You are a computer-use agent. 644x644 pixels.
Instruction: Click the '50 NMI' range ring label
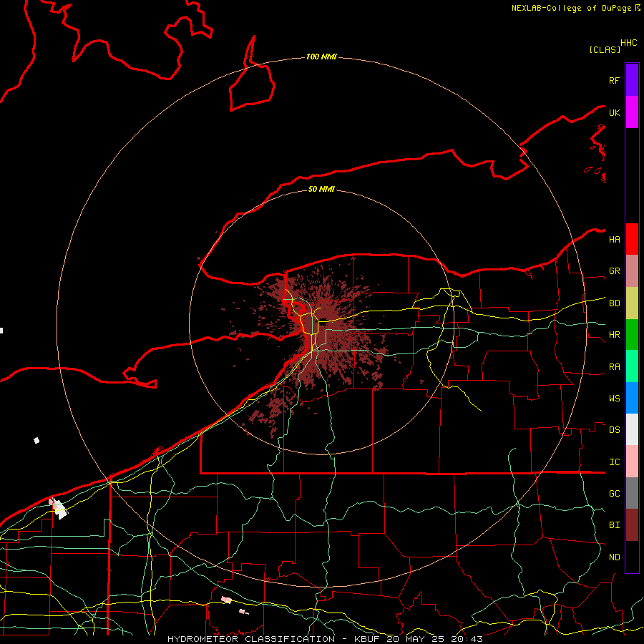[x=321, y=189]
